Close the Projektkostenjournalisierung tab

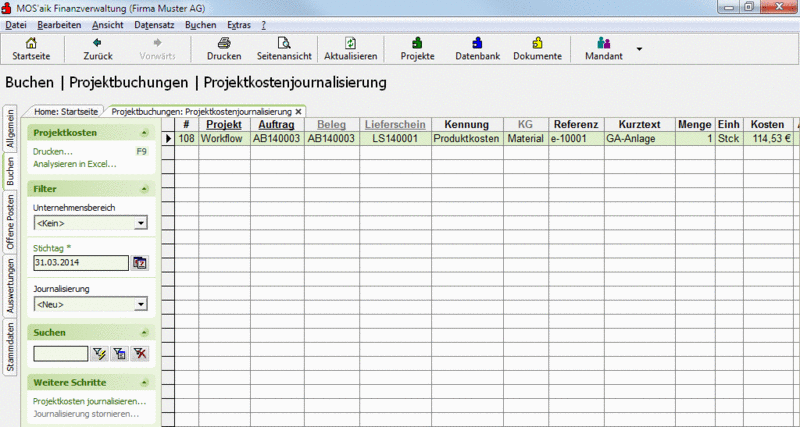298,112
